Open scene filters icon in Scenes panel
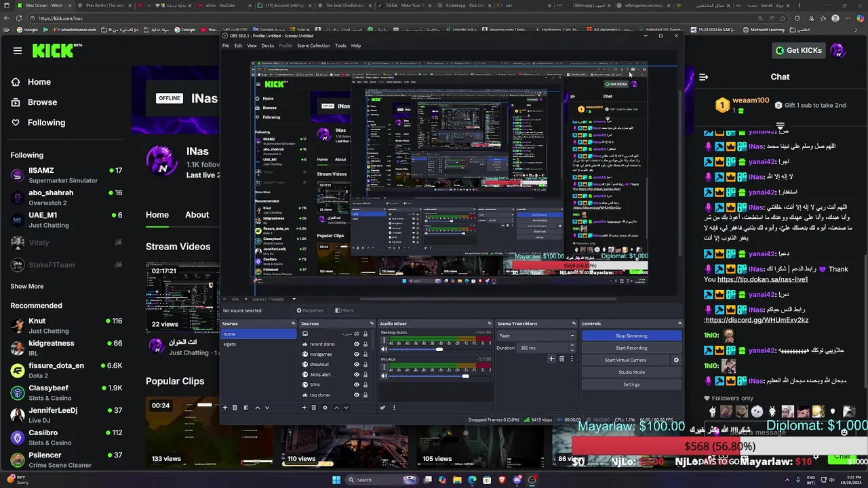The width and height of the screenshot is (868, 488). pos(246,407)
